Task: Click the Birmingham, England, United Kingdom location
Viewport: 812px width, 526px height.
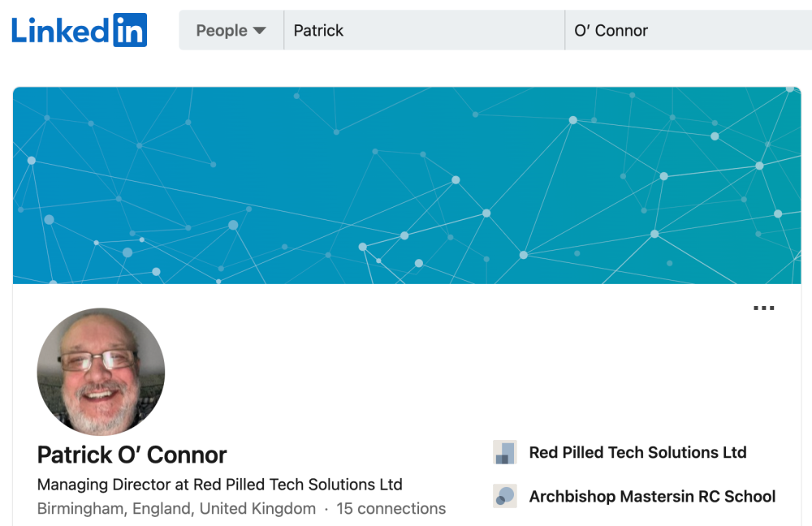Action: tap(176, 509)
